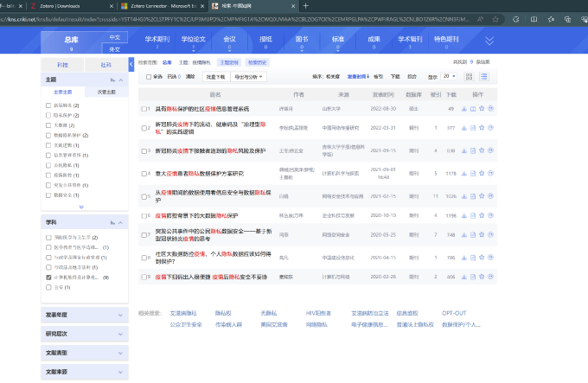Screen dimensions: 588x383
Task: Open browser split screen icon
Action: tap(534, 20)
